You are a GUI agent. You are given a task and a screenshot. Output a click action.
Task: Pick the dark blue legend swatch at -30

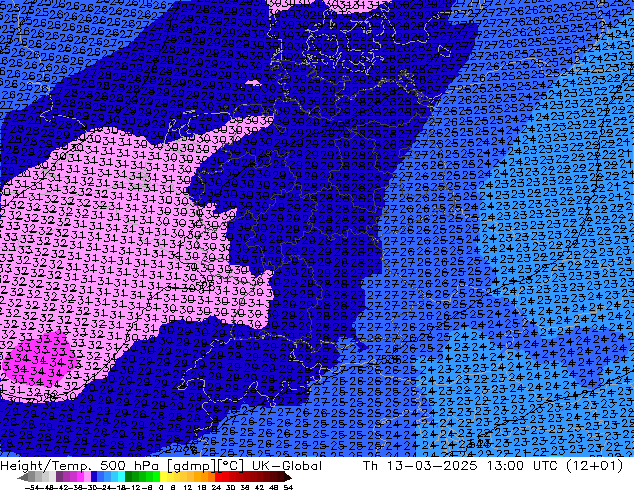pyautogui.click(x=94, y=476)
